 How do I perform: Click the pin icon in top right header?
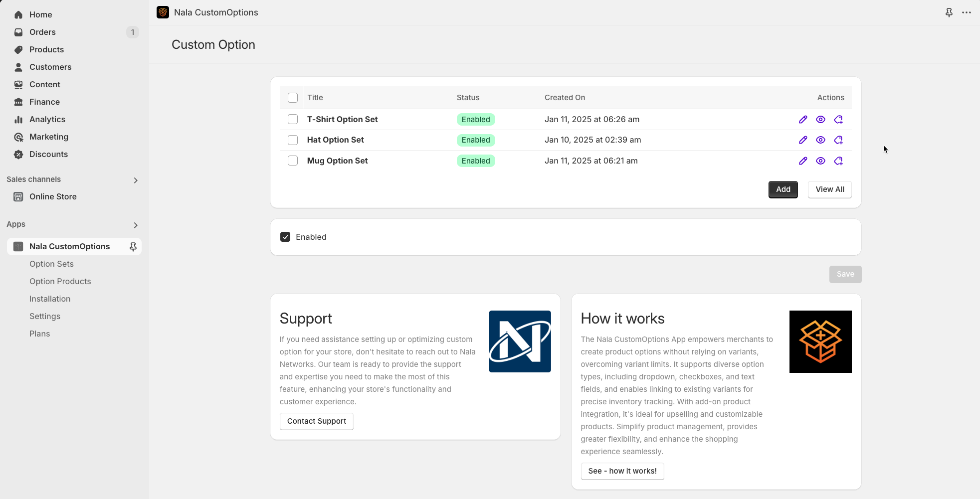coord(949,12)
